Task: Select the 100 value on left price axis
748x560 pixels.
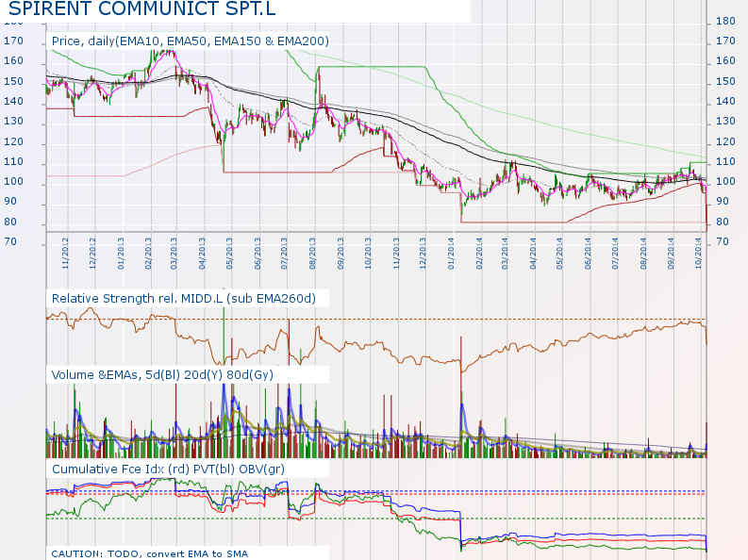Action: (x=13, y=181)
